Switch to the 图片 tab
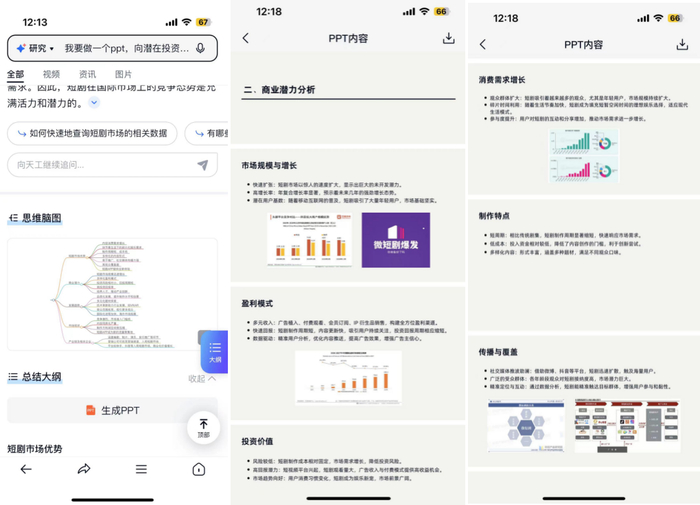The image size is (700, 505). click(x=123, y=74)
